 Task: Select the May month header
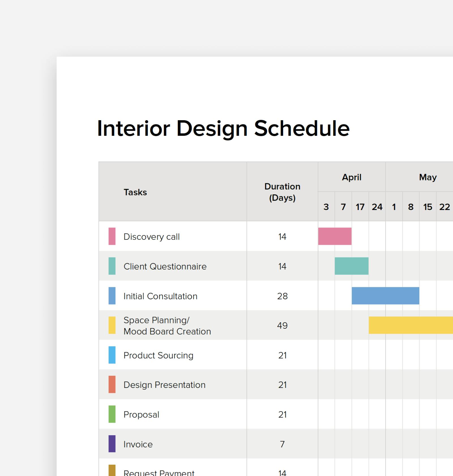tap(428, 177)
